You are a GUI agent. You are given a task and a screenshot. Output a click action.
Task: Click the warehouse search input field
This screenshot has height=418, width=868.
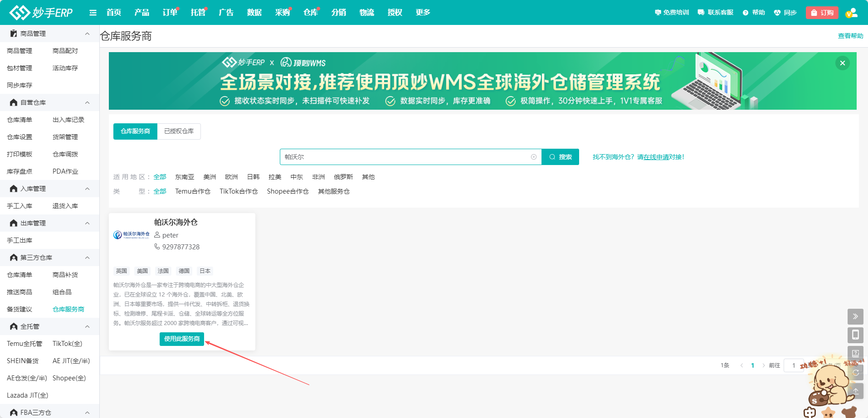pyautogui.click(x=404, y=157)
